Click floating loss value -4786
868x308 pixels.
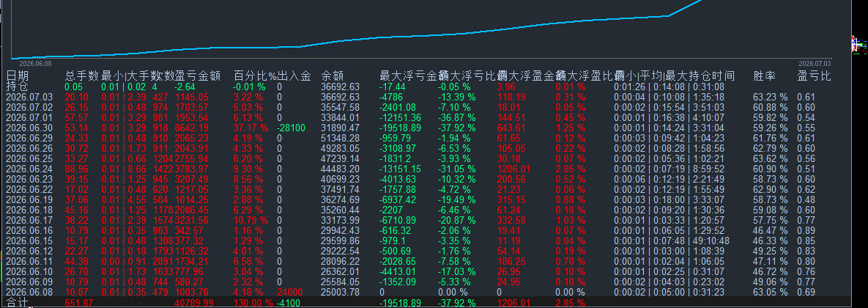pos(391,97)
